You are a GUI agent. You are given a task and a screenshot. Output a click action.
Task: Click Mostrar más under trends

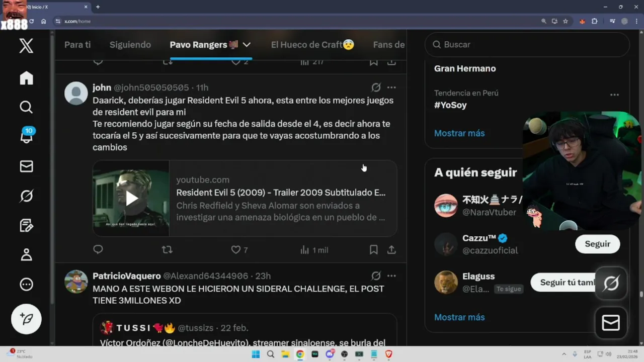point(459,133)
